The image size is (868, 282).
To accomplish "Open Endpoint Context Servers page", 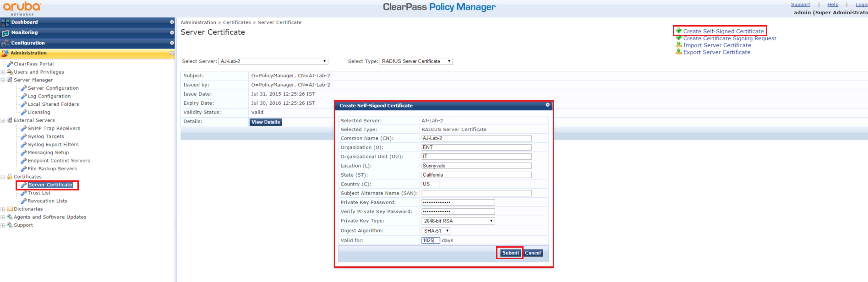I will tap(59, 161).
